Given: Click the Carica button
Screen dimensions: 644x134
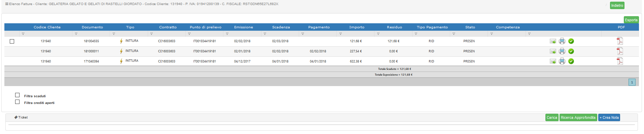Looking at the screenshot, I should click(552, 117).
